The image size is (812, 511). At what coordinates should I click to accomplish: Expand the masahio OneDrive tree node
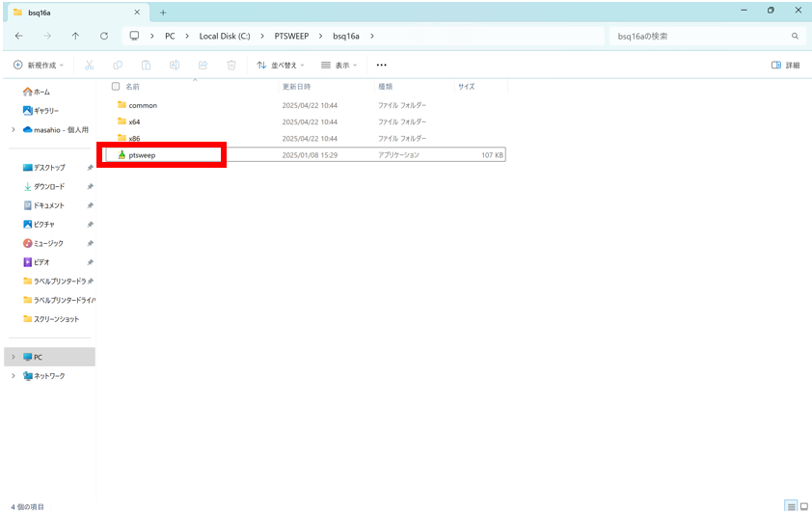(14, 129)
